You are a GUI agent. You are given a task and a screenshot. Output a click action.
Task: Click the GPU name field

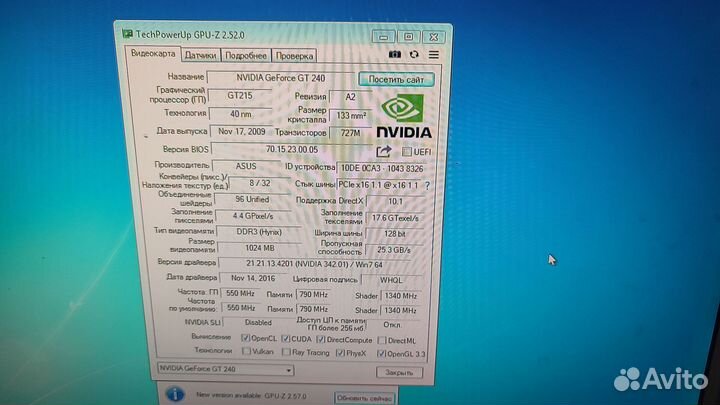282,78
